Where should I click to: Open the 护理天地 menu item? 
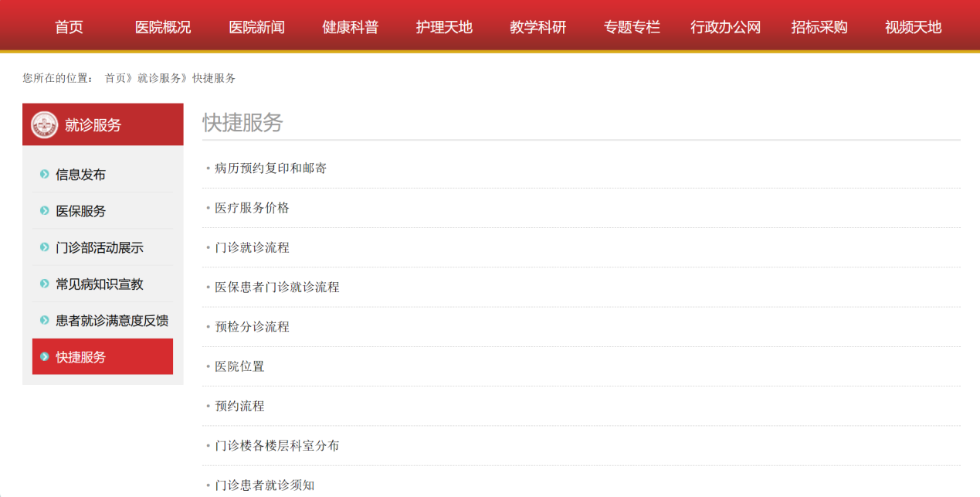click(x=444, y=27)
